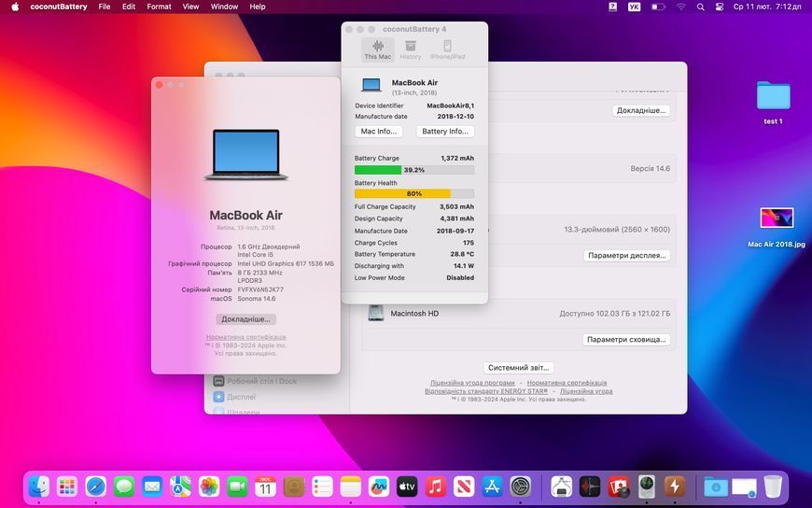Click the Battery Info... button
The height and width of the screenshot is (508, 812).
coord(445,131)
